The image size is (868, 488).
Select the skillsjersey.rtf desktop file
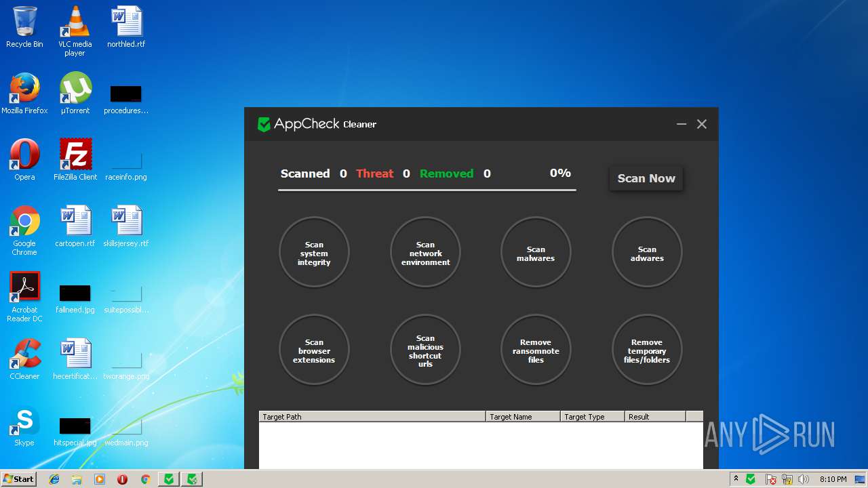coord(126,226)
